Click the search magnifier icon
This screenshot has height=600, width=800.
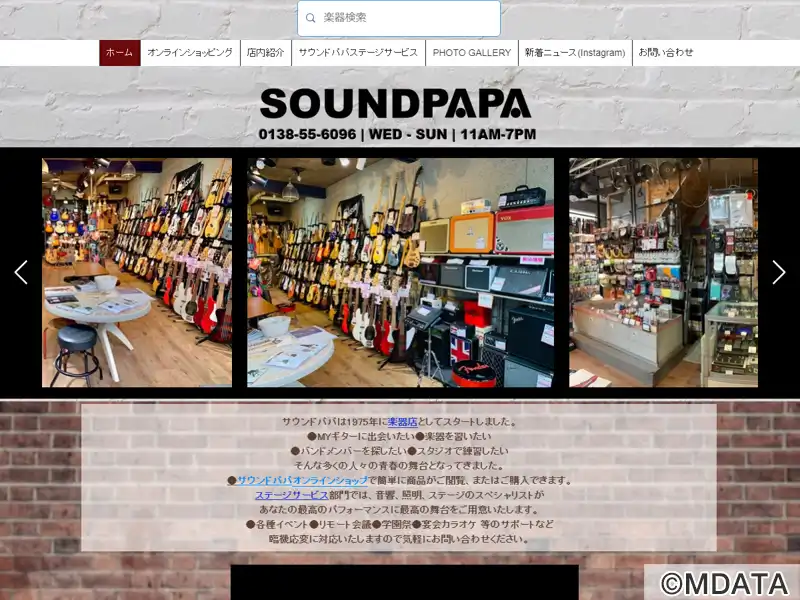click(x=310, y=18)
